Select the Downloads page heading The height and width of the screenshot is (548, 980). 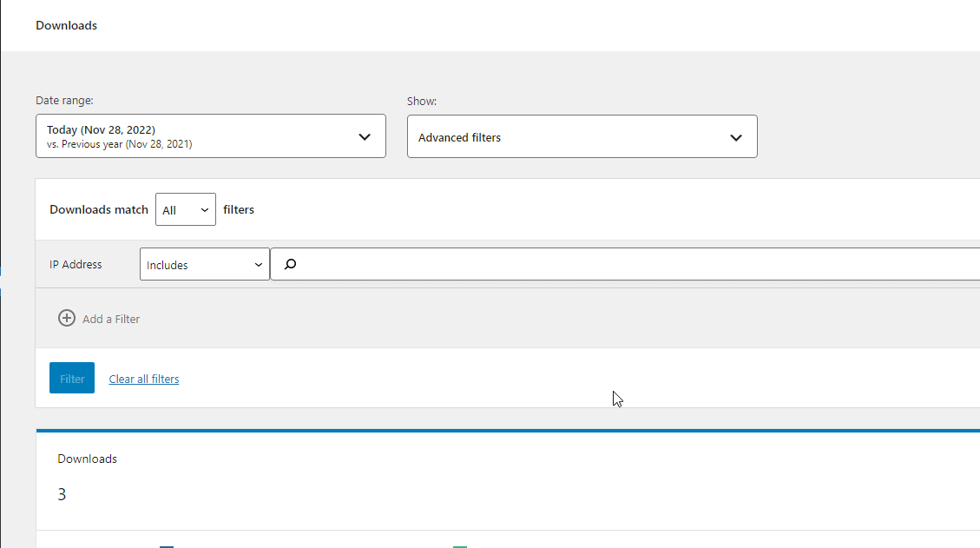tap(66, 25)
